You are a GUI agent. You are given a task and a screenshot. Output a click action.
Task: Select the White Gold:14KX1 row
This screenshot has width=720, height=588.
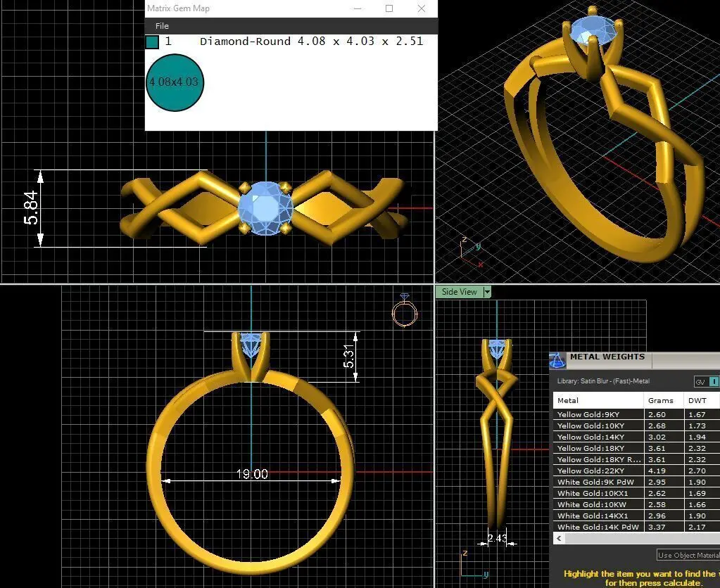click(636, 516)
